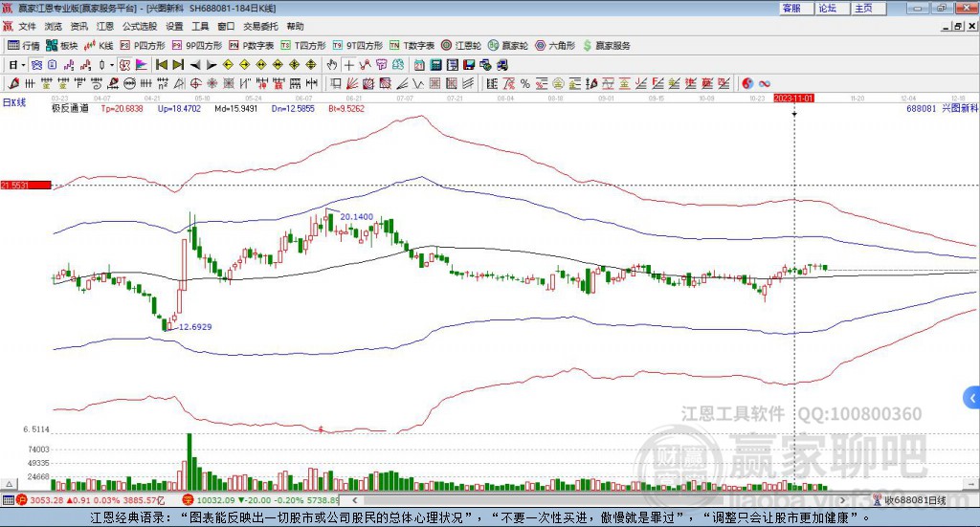Select the Md=15.9491 indicator value
Screen dimensions: 980x527
click(236, 109)
